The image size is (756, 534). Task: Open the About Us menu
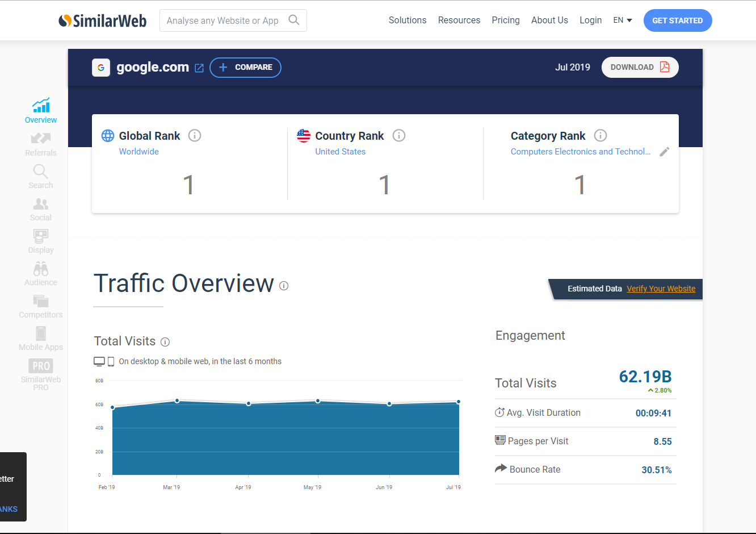pyautogui.click(x=549, y=20)
